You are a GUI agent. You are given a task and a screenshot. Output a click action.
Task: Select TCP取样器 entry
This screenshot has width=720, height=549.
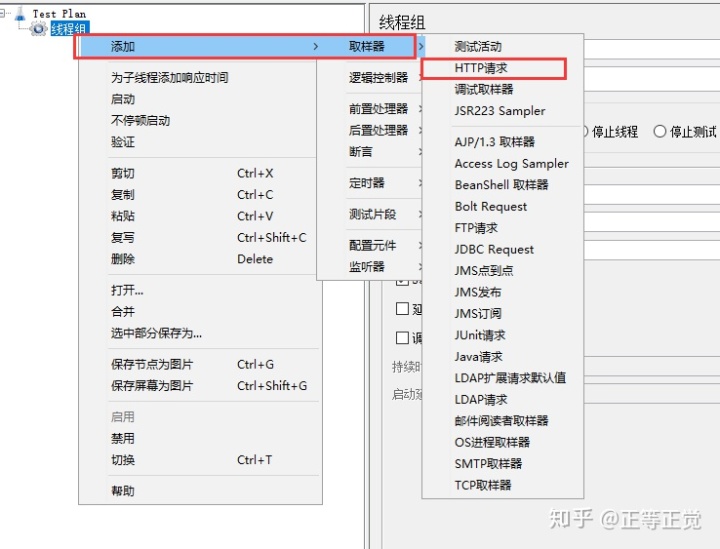[502, 485]
